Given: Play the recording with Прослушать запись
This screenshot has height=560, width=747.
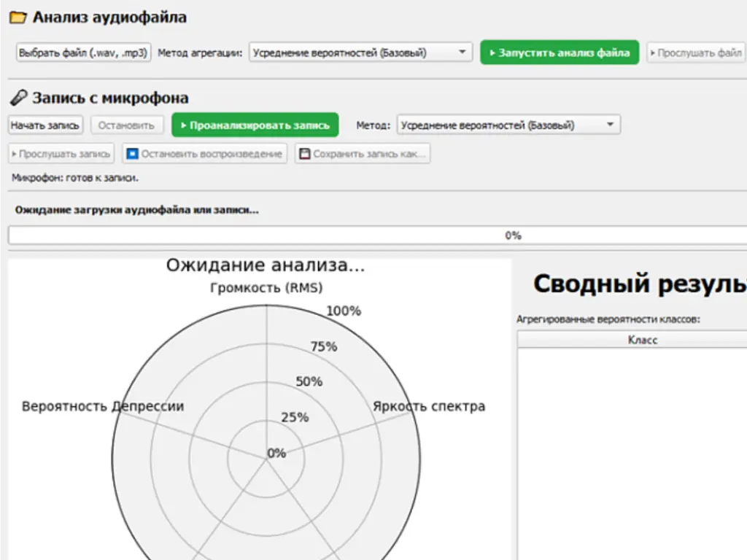Looking at the screenshot, I should [61, 154].
